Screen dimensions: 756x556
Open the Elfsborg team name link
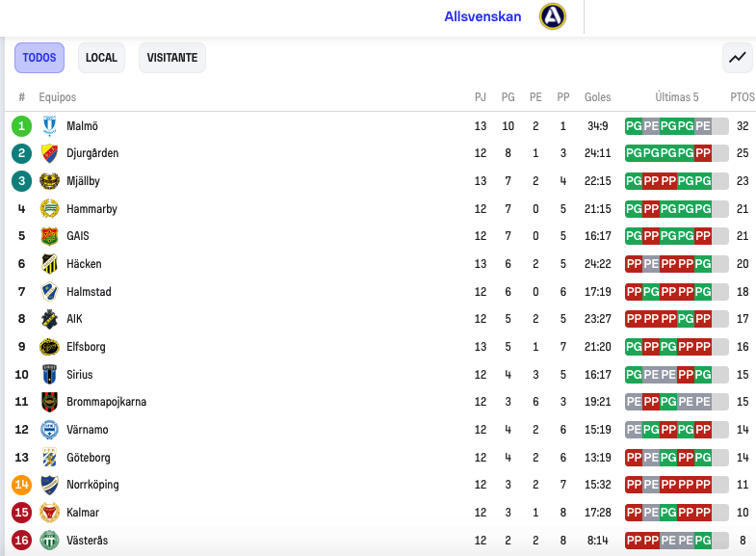pyautogui.click(x=86, y=347)
